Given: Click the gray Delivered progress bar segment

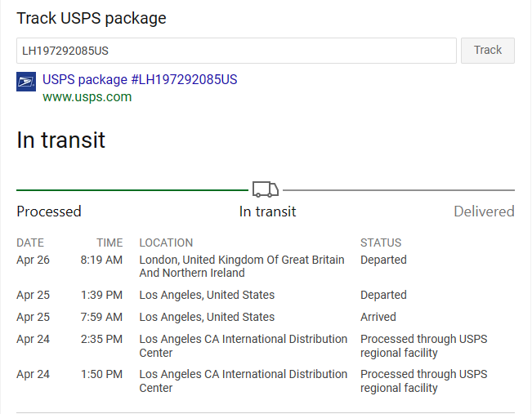Looking at the screenshot, I should (x=399, y=190).
